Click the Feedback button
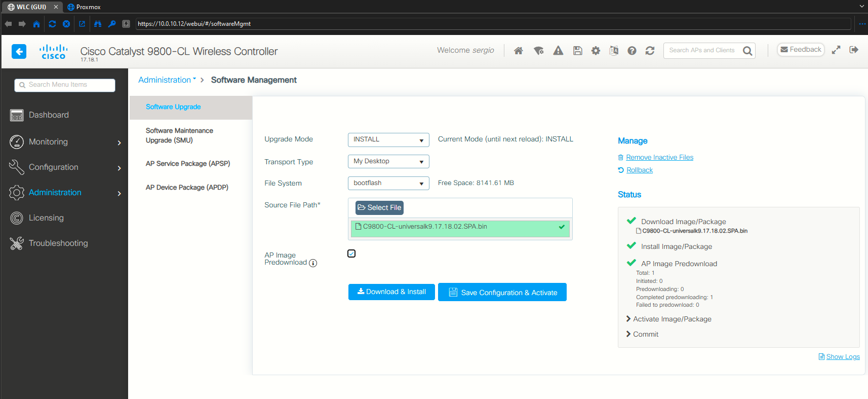868x399 pixels. point(801,50)
